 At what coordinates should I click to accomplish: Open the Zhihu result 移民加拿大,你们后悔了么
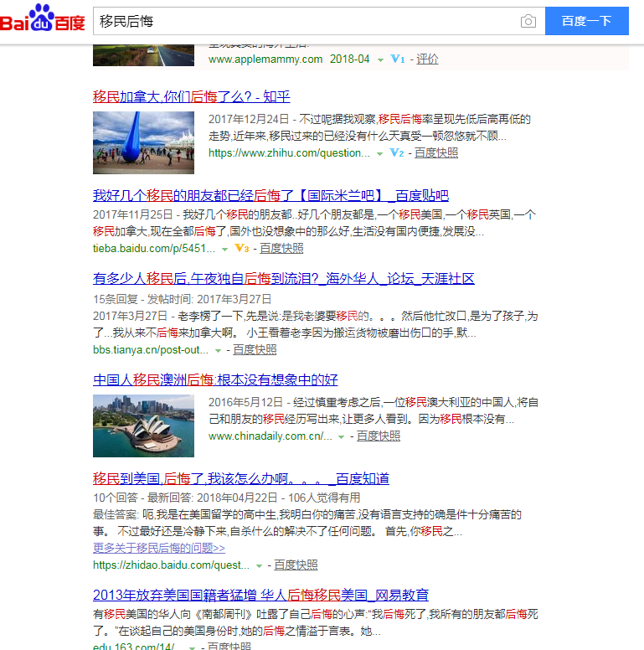tap(191, 96)
